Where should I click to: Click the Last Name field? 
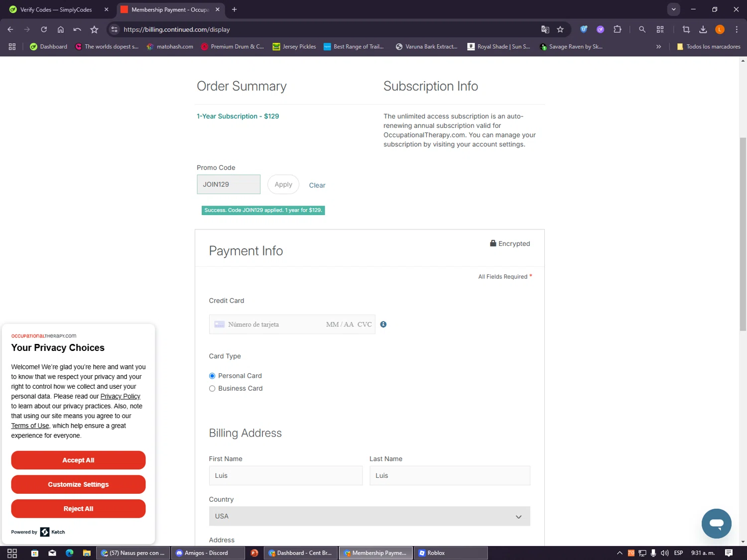click(450, 475)
